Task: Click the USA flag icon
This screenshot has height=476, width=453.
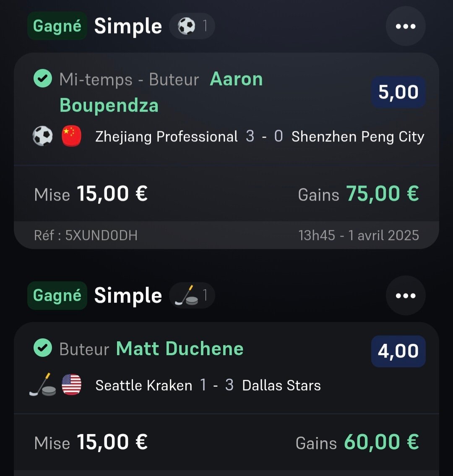Action: coord(72,384)
